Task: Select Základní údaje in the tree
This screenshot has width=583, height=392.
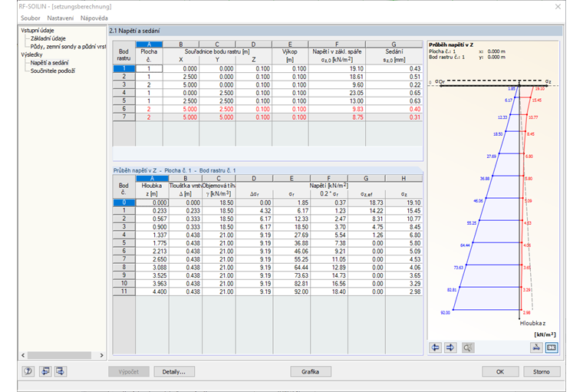Action: click(x=48, y=38)
